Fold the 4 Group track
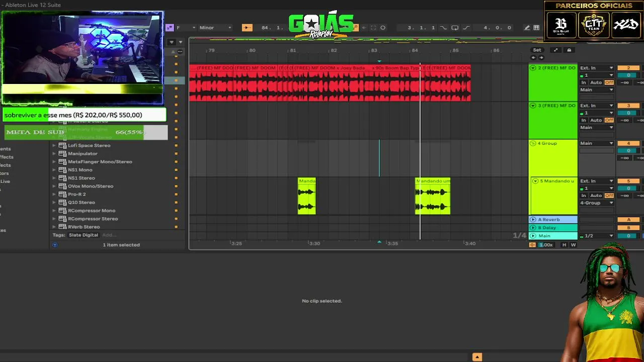 pos(533,143)
